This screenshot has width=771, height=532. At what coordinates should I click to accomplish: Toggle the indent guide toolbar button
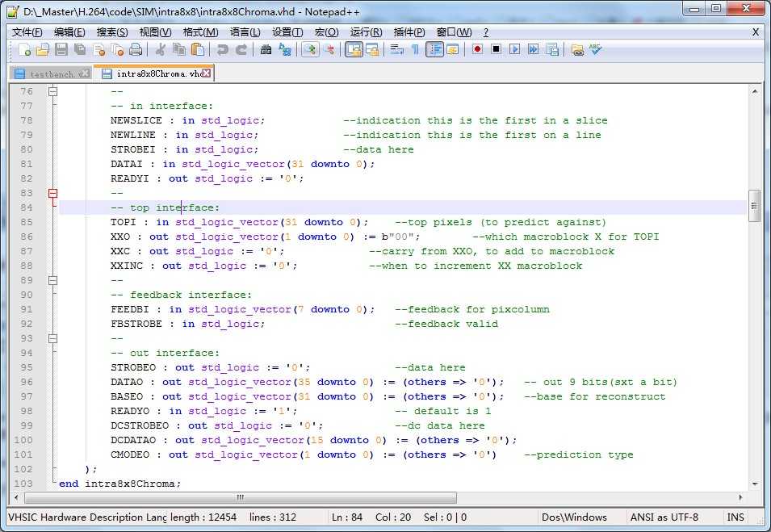pos(434,49)
